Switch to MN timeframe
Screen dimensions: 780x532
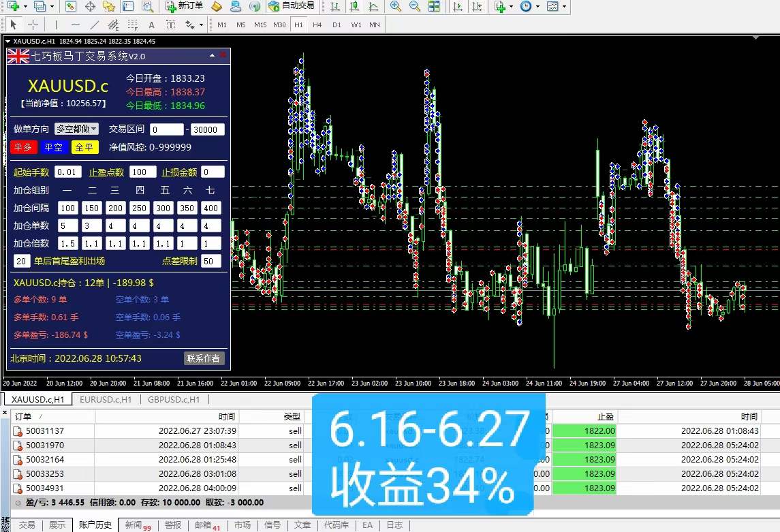[x=375, y=25]
